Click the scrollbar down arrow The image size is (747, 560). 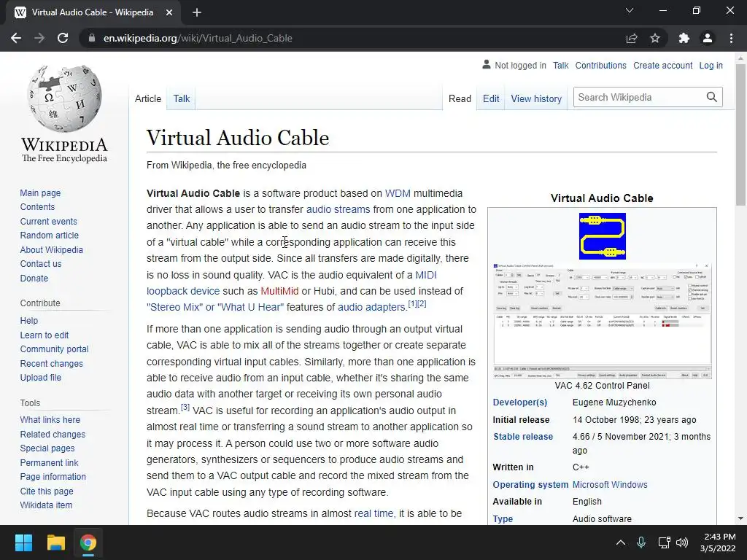(740, 518)
